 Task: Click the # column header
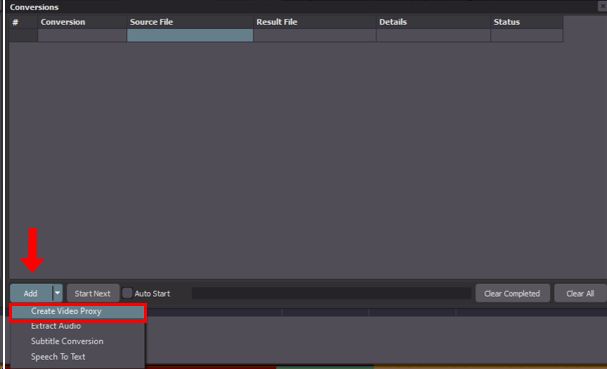coord(23,22)
